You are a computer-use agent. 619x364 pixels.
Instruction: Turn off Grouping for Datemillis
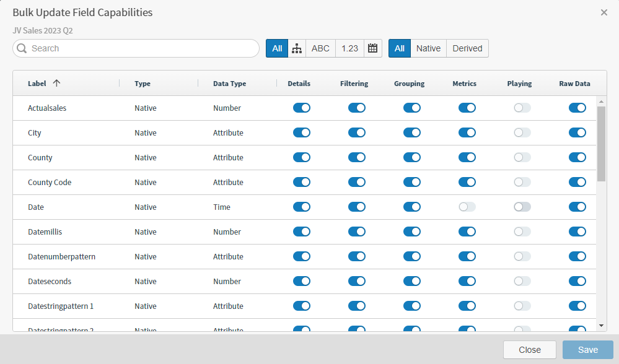tap(412, 232)
